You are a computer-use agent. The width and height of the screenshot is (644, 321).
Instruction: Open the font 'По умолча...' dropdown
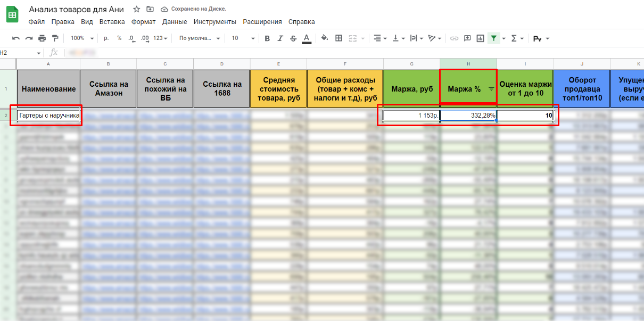point(200,38)
